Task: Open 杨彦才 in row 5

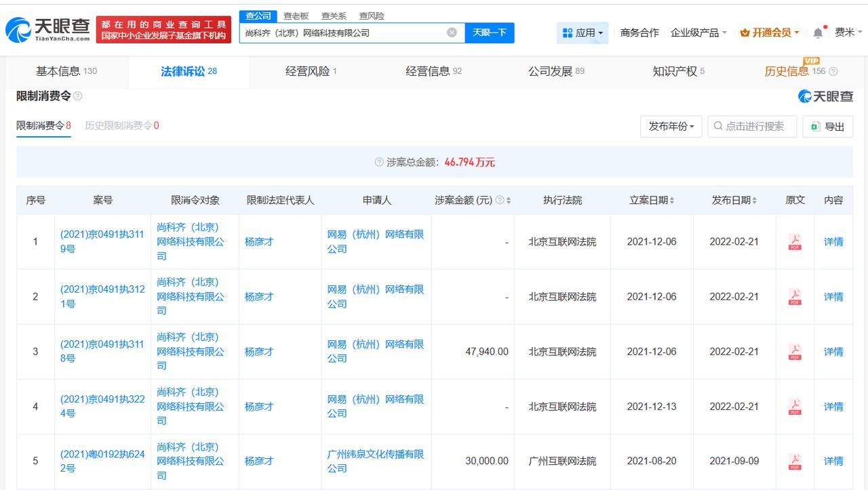Action: (259, 461)
